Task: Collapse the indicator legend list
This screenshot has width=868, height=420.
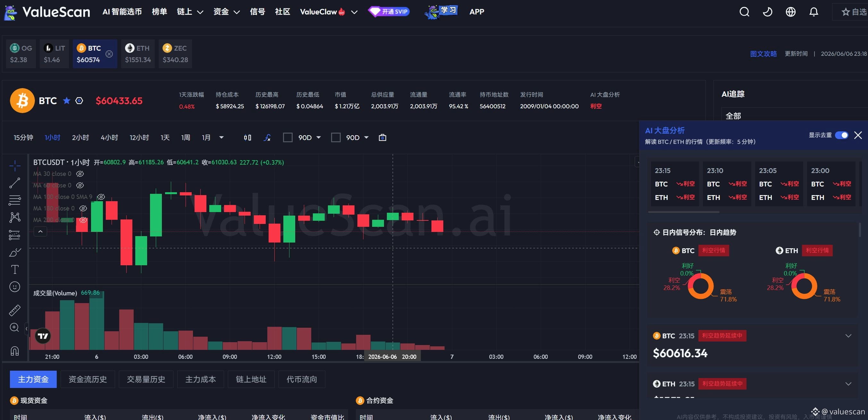Action: [x=40, y=232]
